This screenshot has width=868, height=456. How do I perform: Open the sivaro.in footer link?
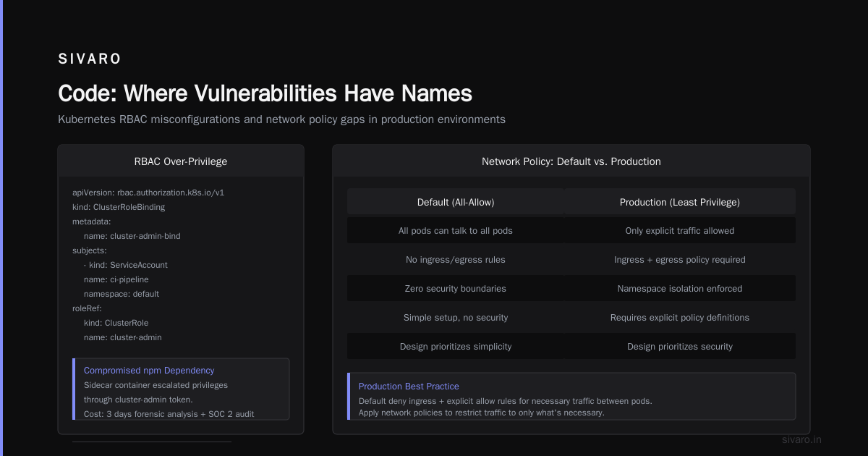coord(802,439)
